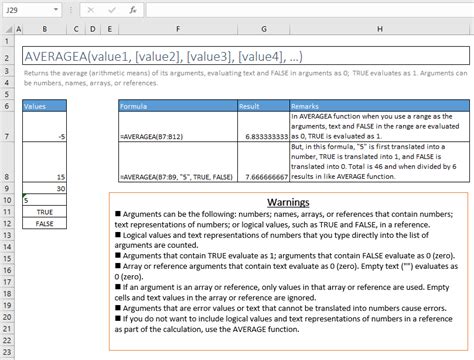Screen dimensions: 474x360
Task: Select column F header
Action: pos(178,29)
